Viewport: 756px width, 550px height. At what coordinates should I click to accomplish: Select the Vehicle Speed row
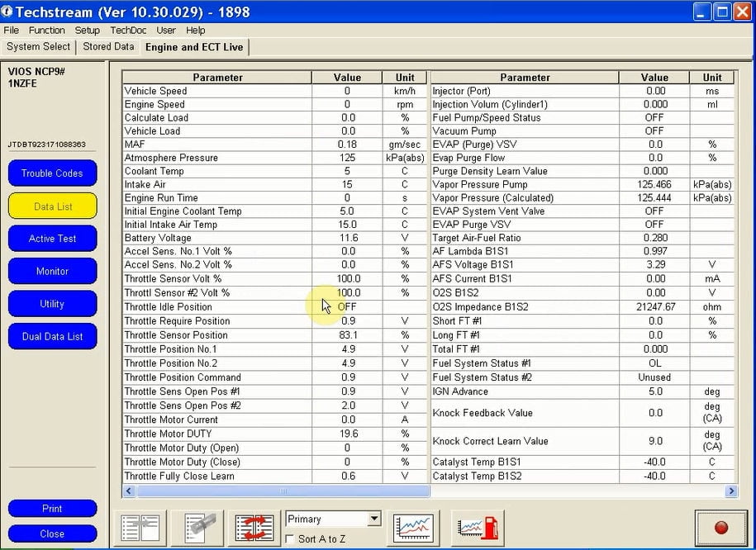click(x=275, y=91)
